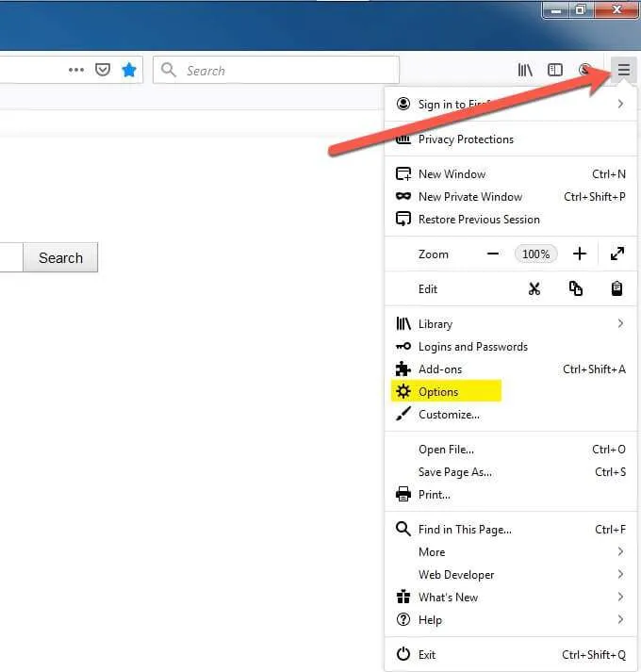Select Restore Previous Session

pos(510,220)
